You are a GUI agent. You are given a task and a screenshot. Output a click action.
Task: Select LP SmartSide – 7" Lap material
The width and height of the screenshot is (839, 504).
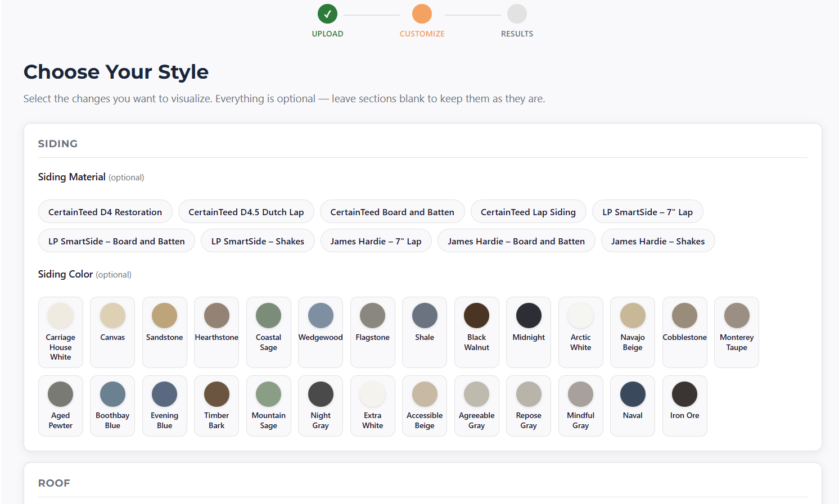[647, 212]
